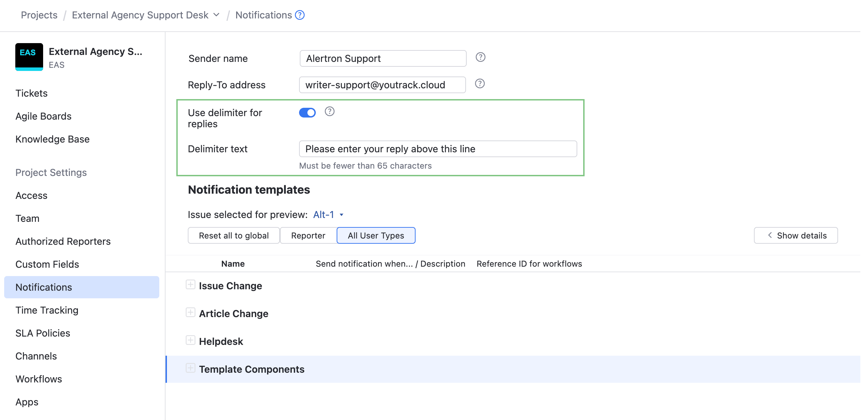Go to the SLA Policies settings page
This screenshot has width=868, height=420.
pos(43,333)
